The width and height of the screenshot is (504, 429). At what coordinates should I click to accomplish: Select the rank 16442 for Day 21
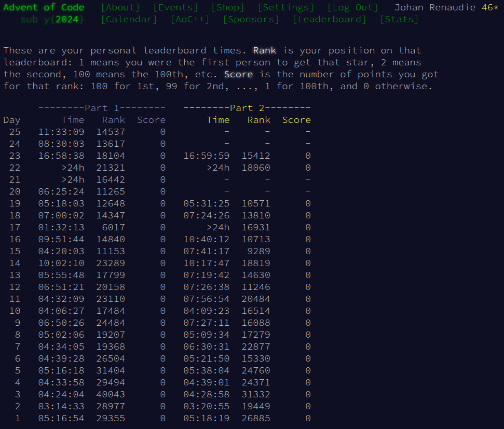click(111, 179)
